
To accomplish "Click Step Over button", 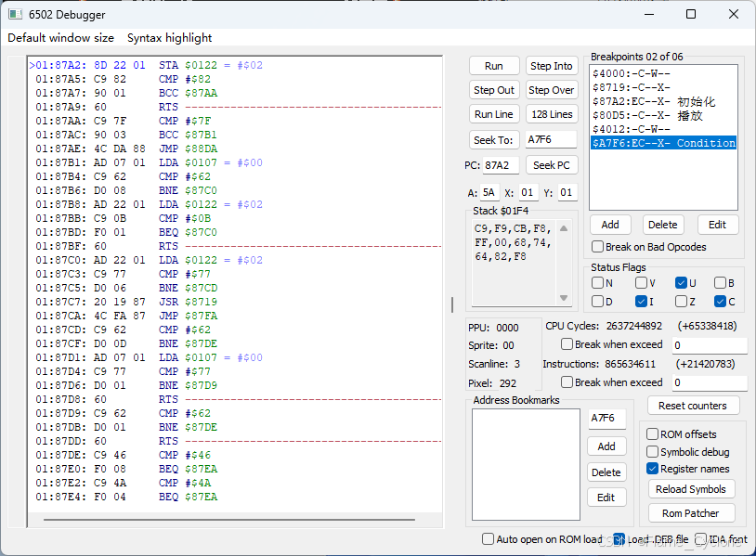I will 551,90.
